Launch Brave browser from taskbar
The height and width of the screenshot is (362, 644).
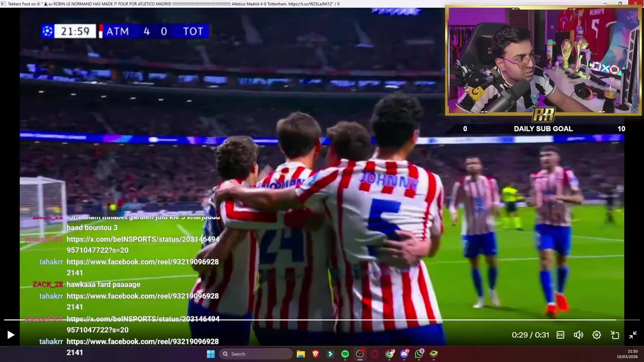coord(315,354)
